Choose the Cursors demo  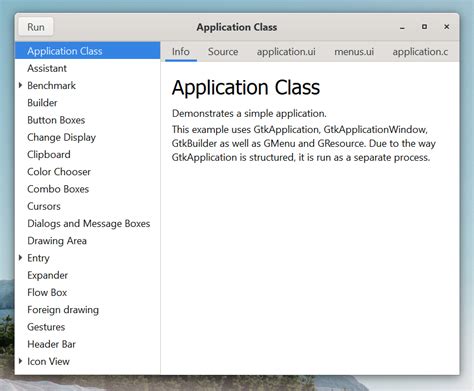[x=87, y=206]
